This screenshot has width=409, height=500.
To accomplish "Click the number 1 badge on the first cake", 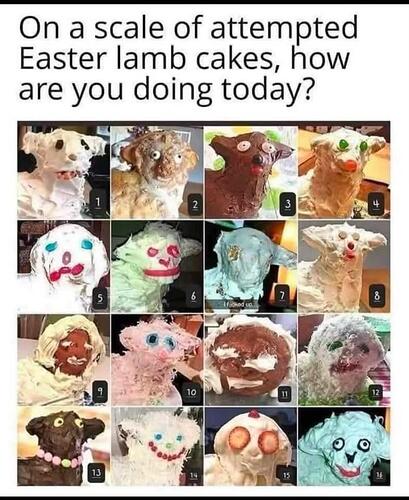I will click(x=98, y=202).
